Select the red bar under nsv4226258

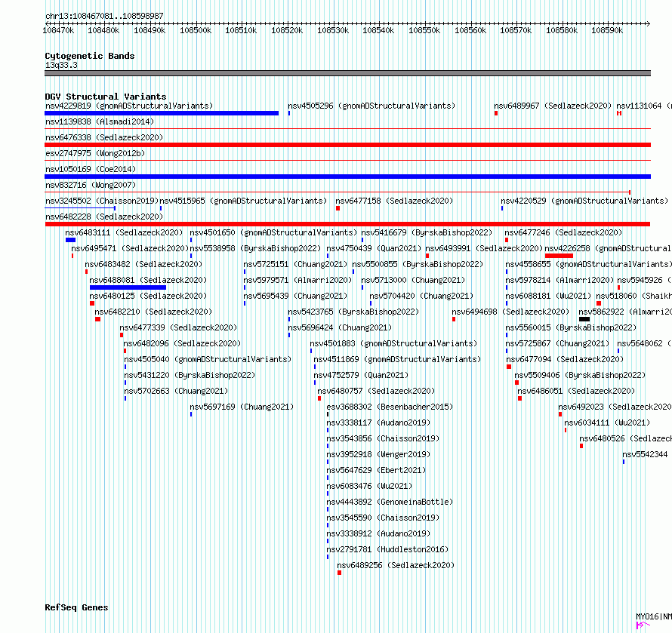tap(559, 256)
